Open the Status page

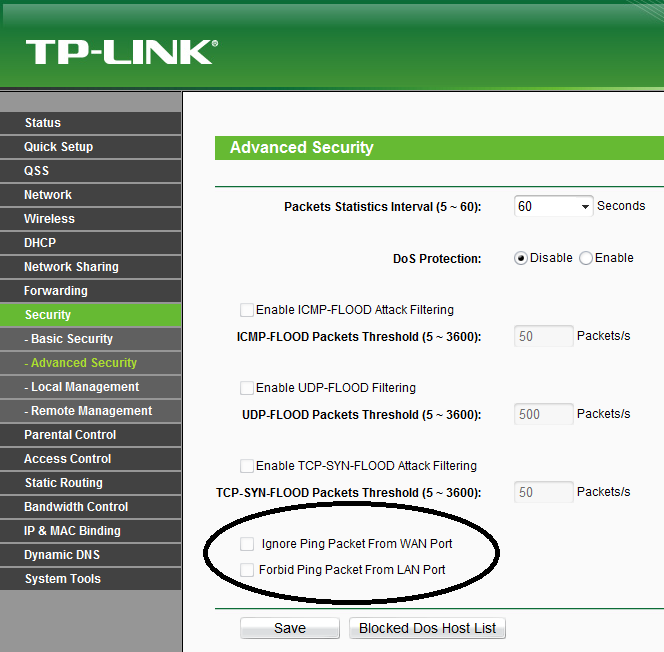91,123
